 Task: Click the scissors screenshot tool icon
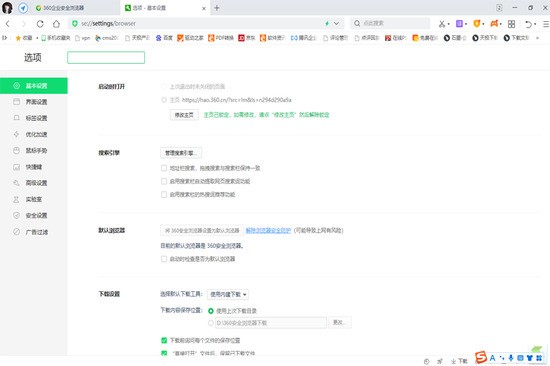pyautogui.click(x=442, y=24)
